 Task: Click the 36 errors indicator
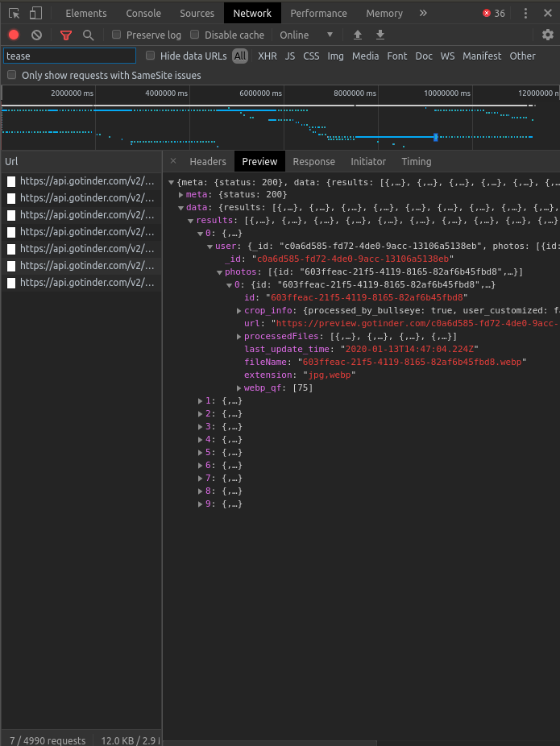tap(493, 13)
